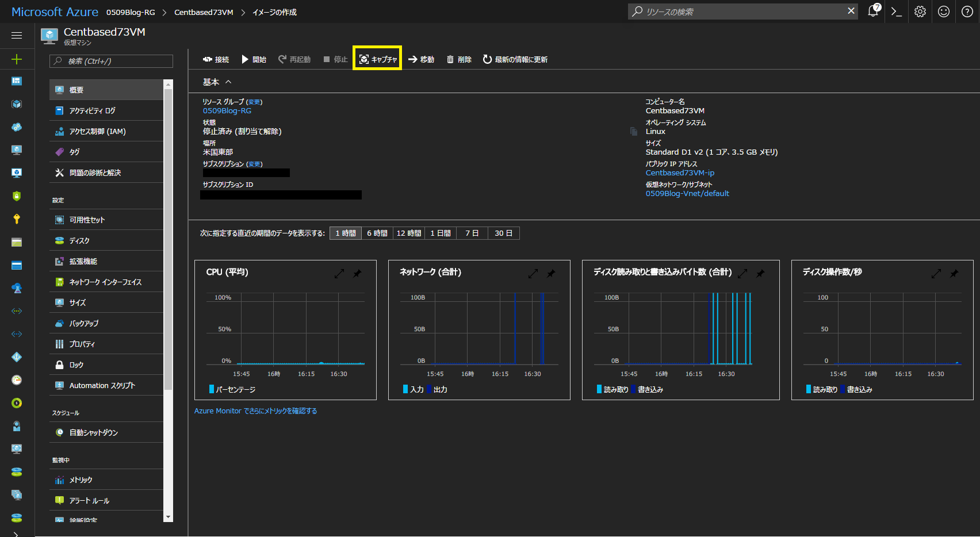Click the 削除 delete toolbar button
This screenshot has width=980, height=537.
coord(459,59)
